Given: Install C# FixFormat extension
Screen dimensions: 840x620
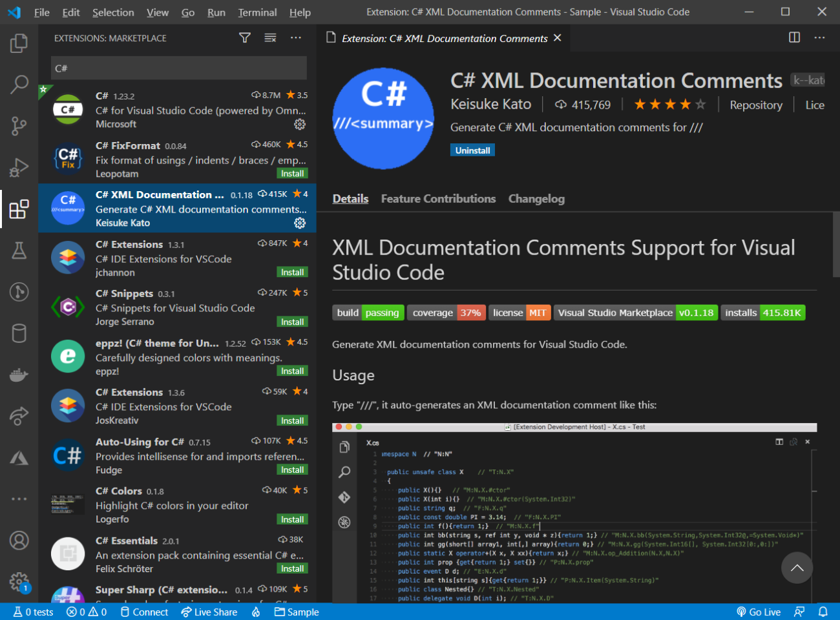Looking at the screenshot, I should click(292, 174).
